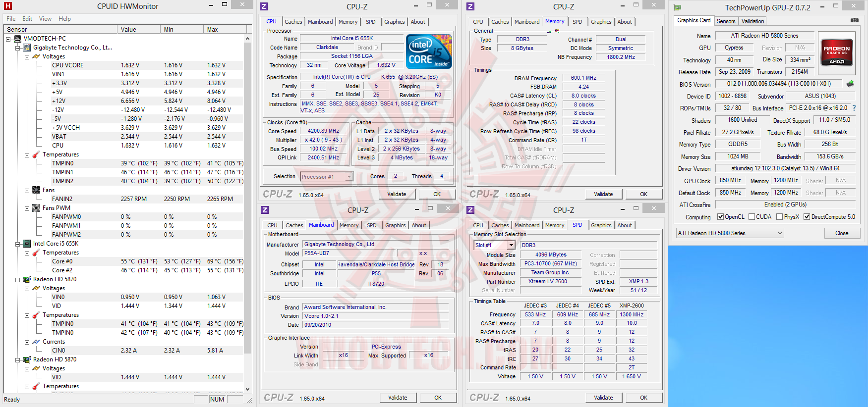The image size is (868, 407).
Task: Click Validate in the CPU-Z Motherboard window
Action: [x=398, y=398]
